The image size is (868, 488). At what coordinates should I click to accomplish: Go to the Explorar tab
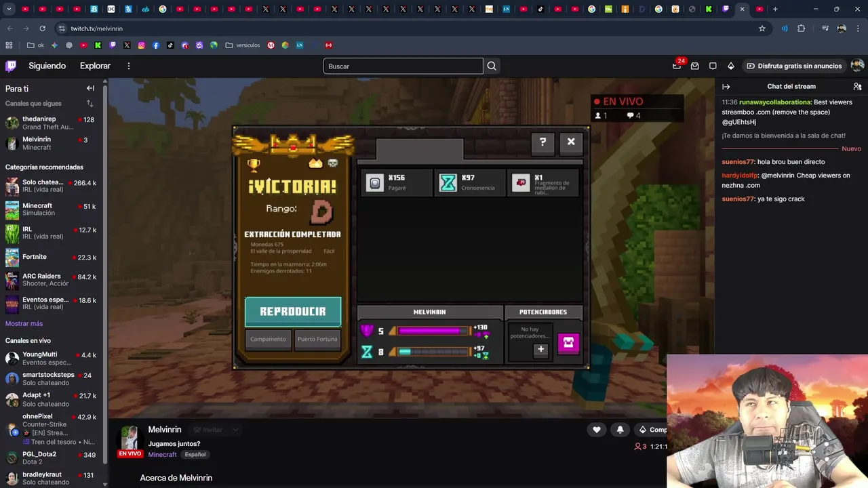coord(95,66)
